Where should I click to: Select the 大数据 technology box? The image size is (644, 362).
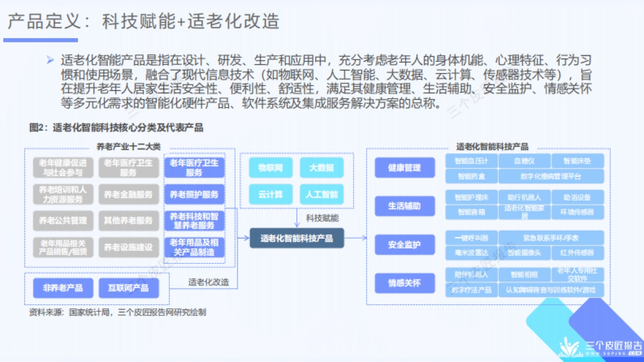coord(323,167)
